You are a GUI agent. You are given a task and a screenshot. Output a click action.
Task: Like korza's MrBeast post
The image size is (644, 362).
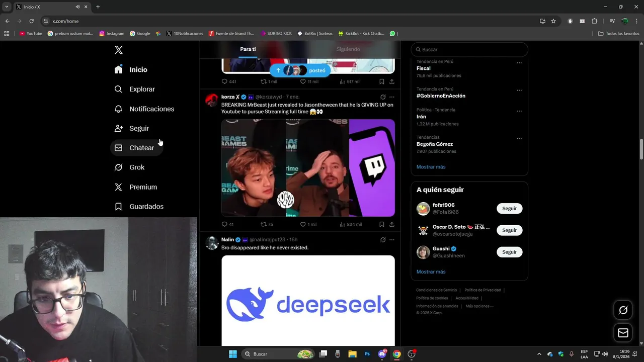pos(308,224)
